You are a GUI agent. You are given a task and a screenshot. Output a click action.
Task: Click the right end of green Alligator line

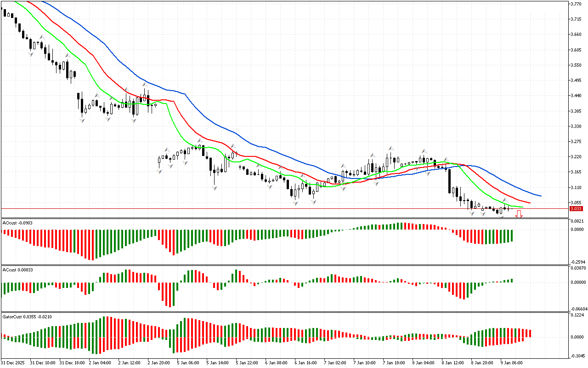point(522,207)
